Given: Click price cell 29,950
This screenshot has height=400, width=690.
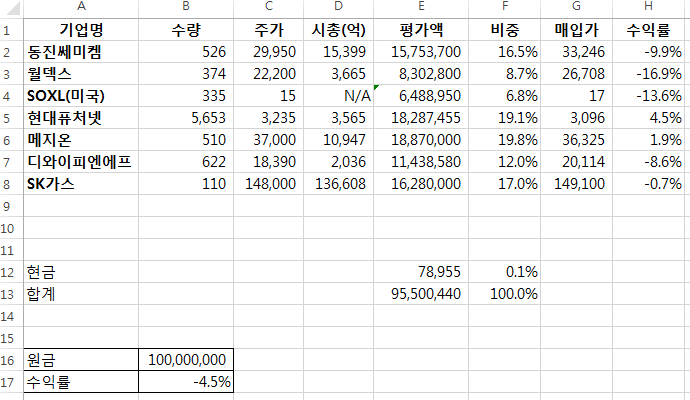Looking at the screenshot, I should (x=268, y=52).
